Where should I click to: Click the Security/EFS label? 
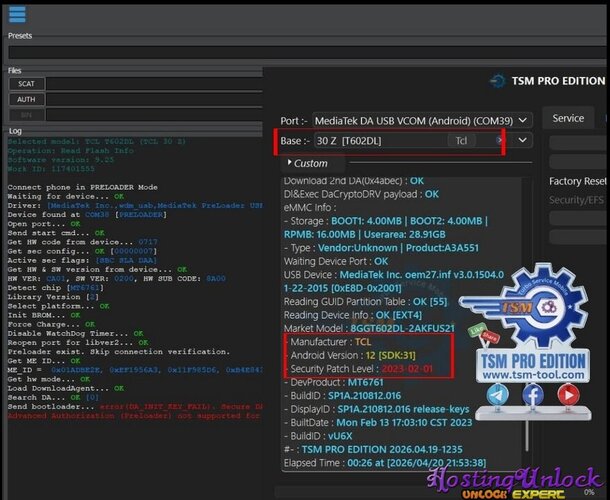576,200
